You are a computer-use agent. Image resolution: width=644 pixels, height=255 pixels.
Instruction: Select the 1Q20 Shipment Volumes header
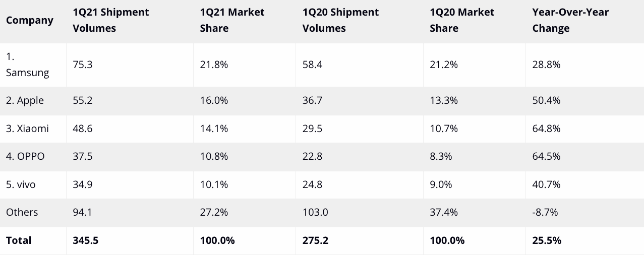click(341, 20)
